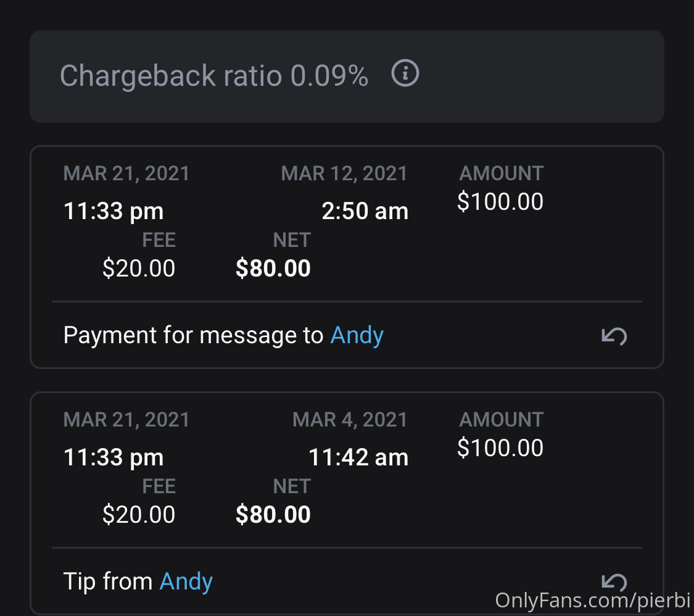Select the Mar 12, 2021 date
Screen dimensions: 694x616
pyautogui.click(x=344, y=173)
